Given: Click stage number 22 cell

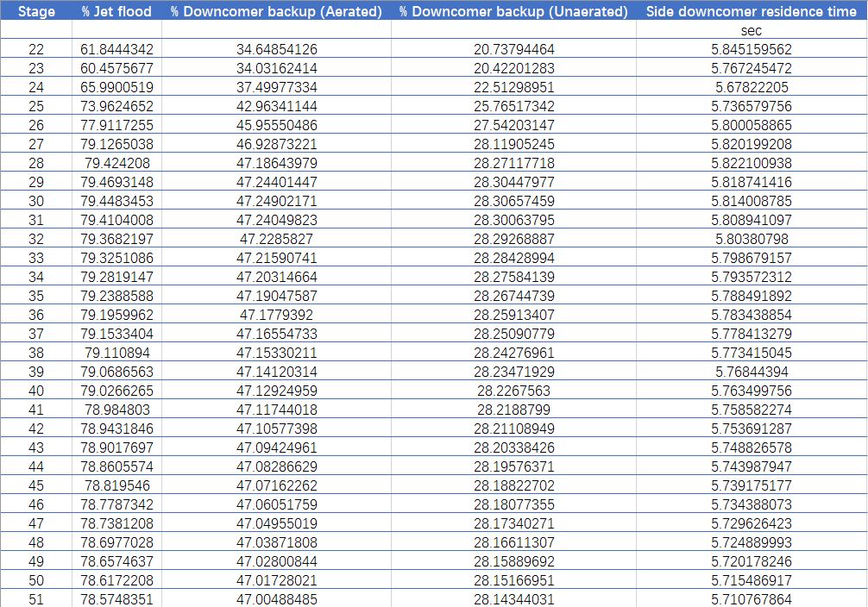Looking at the screenshot, I should pos(36,49).
